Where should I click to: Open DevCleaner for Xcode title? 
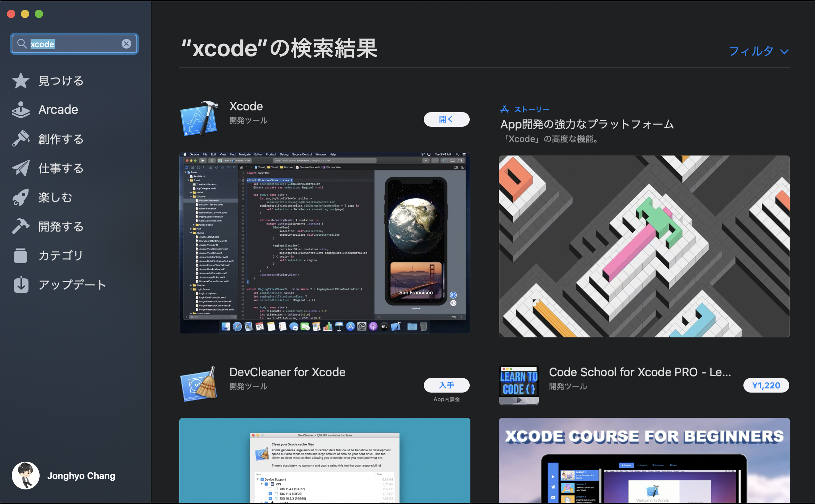click(x=287, y=372)
